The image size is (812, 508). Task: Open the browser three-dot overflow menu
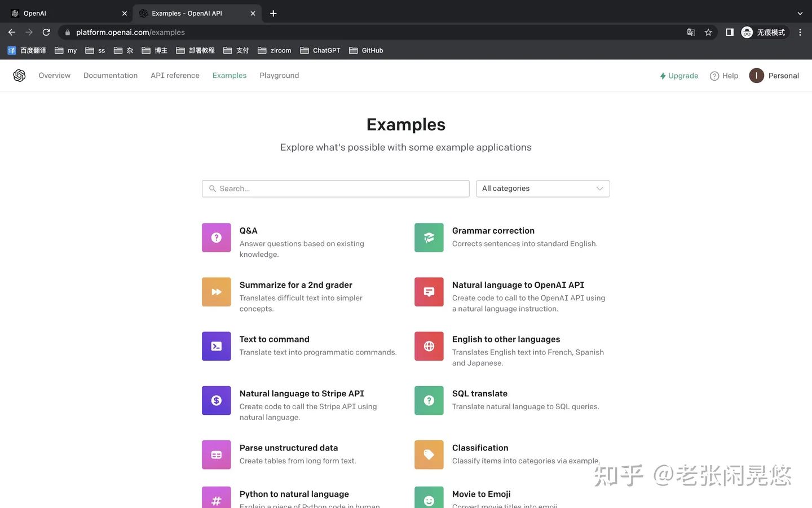pos(800,32)
